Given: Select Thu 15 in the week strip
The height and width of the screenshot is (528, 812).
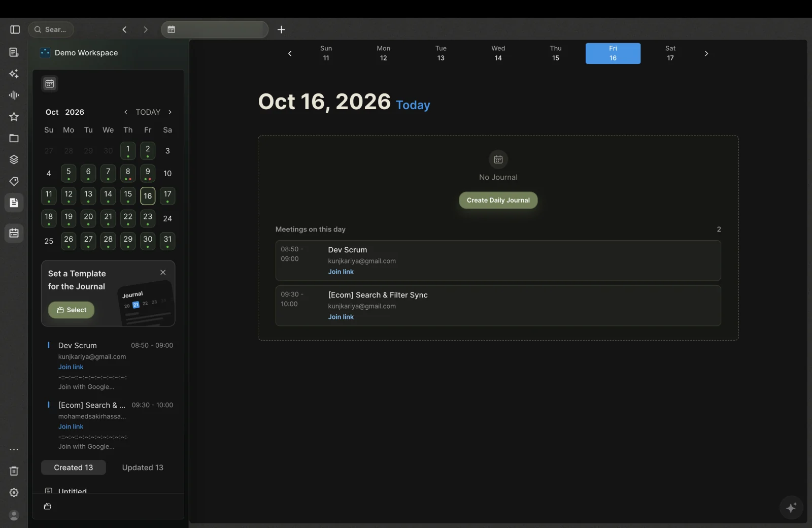Looking at the screenshot, I should tap(556, 53).
